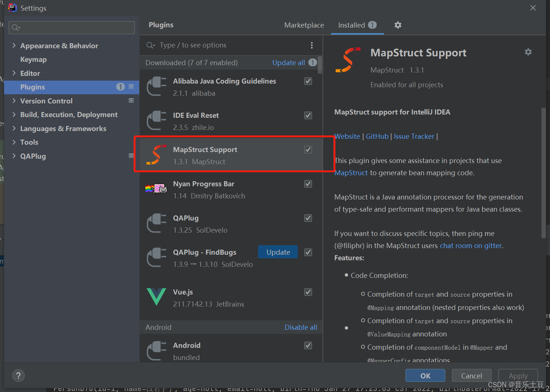Click the Vue.js logo icon

tap(156, 297)
